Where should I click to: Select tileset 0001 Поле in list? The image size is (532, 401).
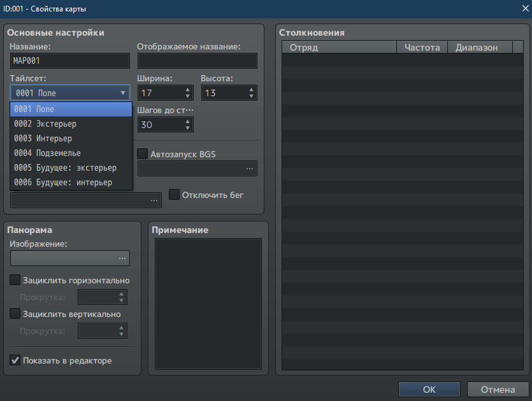tap(71, 109)
